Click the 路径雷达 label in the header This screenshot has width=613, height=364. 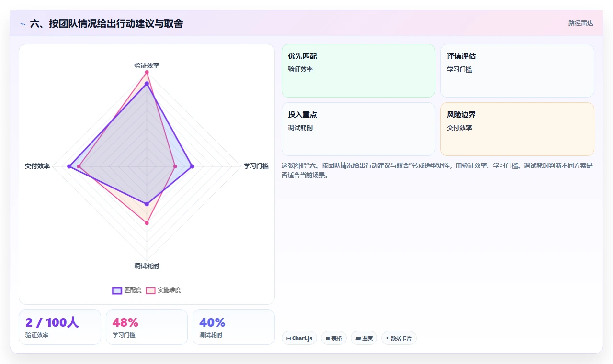581,23
